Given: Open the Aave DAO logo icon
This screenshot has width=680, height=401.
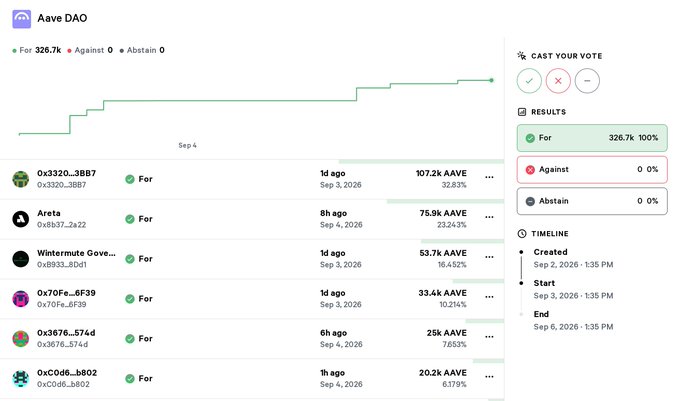Looking at the screenshot, I should (22, 19).
